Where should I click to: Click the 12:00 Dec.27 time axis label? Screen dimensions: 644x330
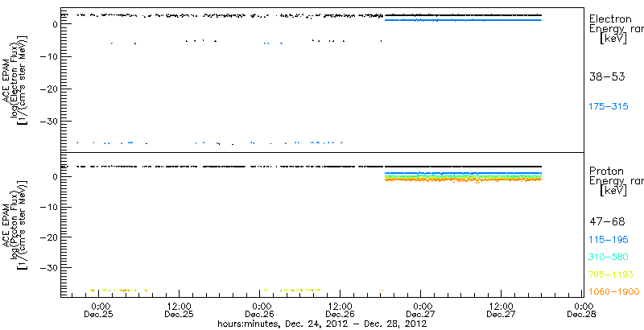click(502, 311)
